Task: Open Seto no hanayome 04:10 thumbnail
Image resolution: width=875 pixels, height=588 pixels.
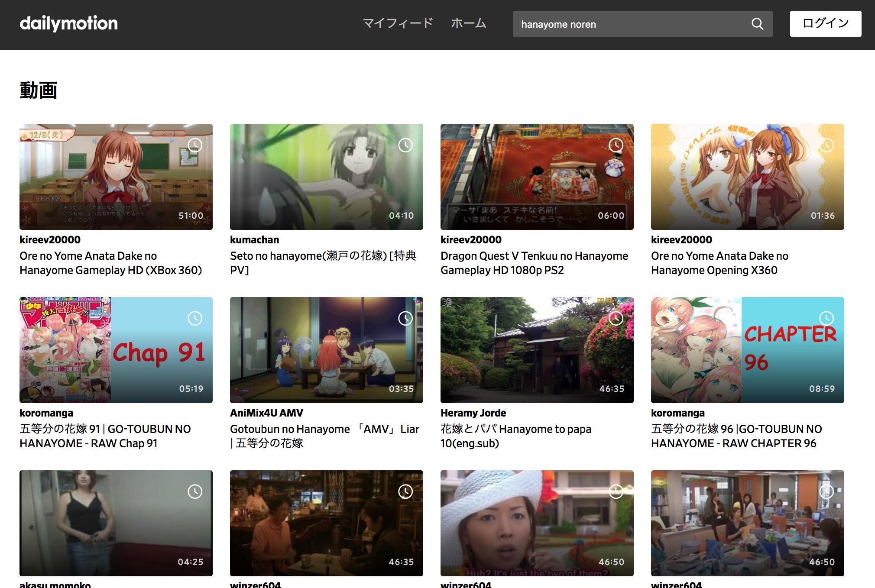Action: coord(327,177)
